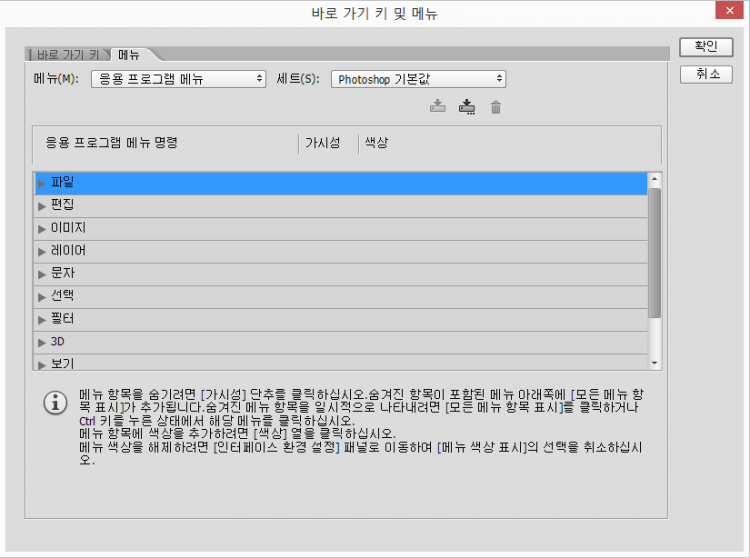Delete the current menu set with trash icon

(x=495, y=107)
